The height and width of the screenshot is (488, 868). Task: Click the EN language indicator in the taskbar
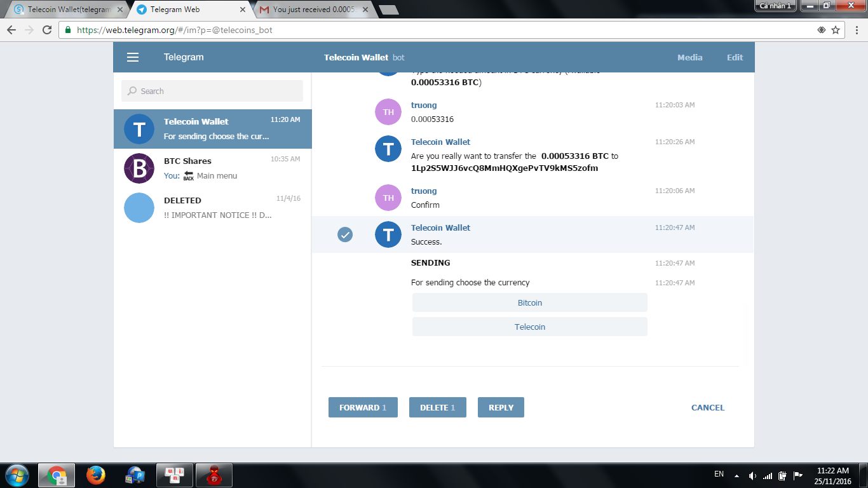click(719, 474)
